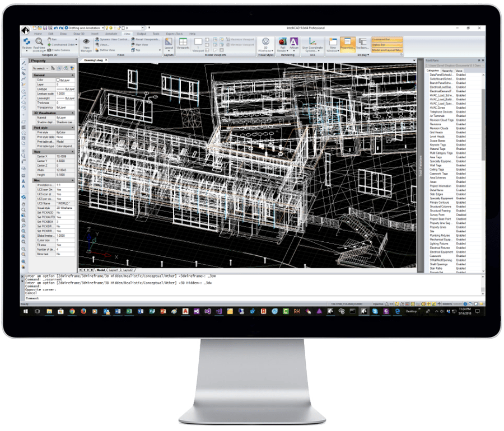504x431 pixels.
Task: Click the Color swatch in Property panel
Action: tap(59, 81)
